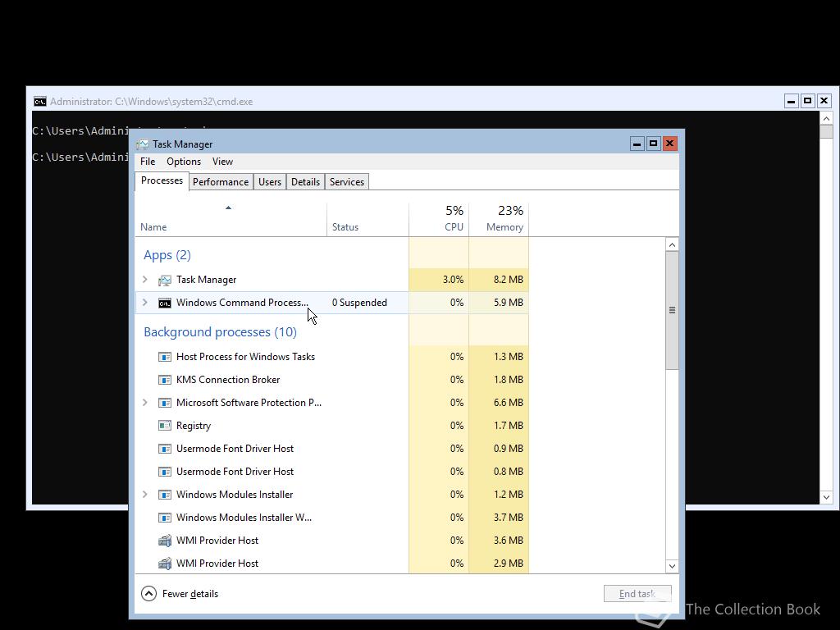Switch to the Details tab
The width and height of the screenshot is (840, 630).
(305, 182)
